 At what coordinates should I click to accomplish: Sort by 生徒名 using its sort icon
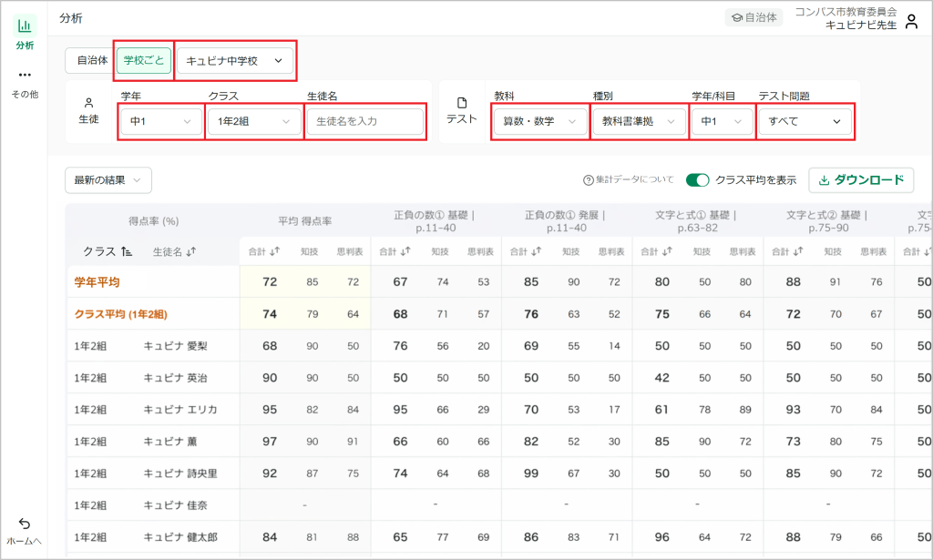(191, 252)
